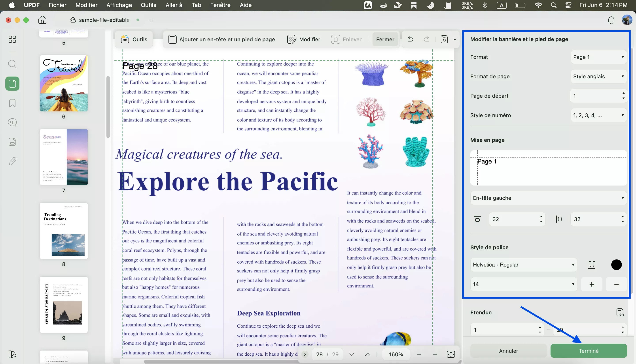The image size is (636, 364).
Task: Adjust top margin 32 stepper
Action: 541,219
